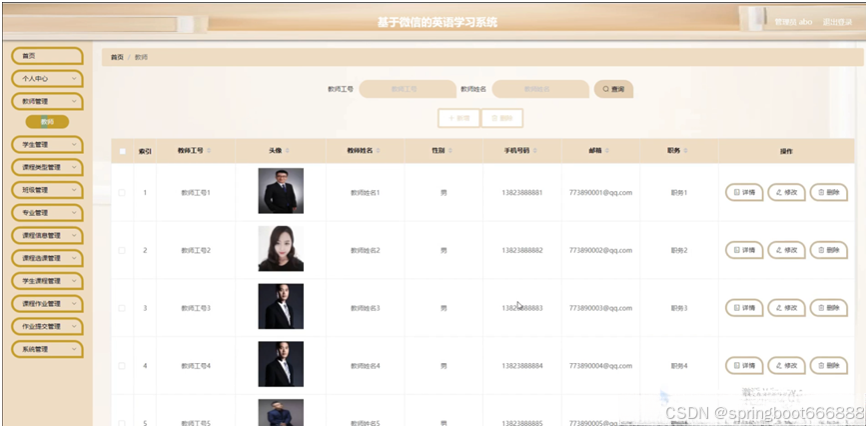The height and width of the screenshot is (428, 868).
Task: Open 课程作业管理 sidebar menu
Action: tap(47, 304)
